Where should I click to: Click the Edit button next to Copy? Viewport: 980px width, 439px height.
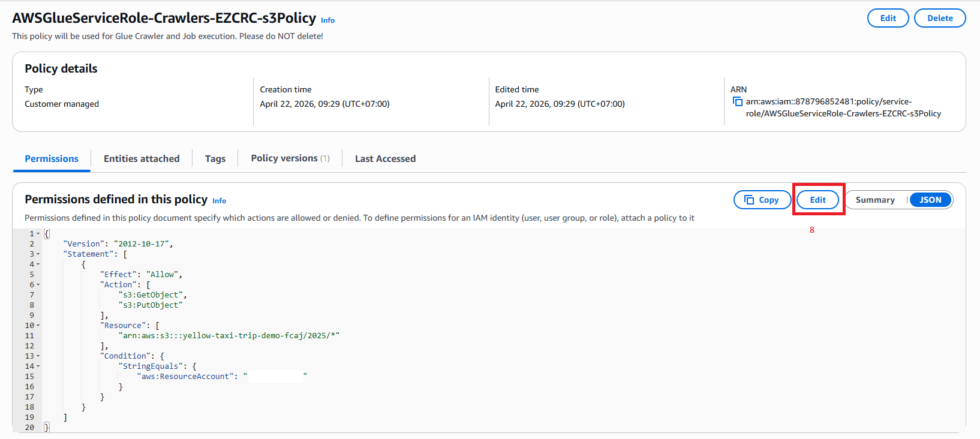pos(817,200)
